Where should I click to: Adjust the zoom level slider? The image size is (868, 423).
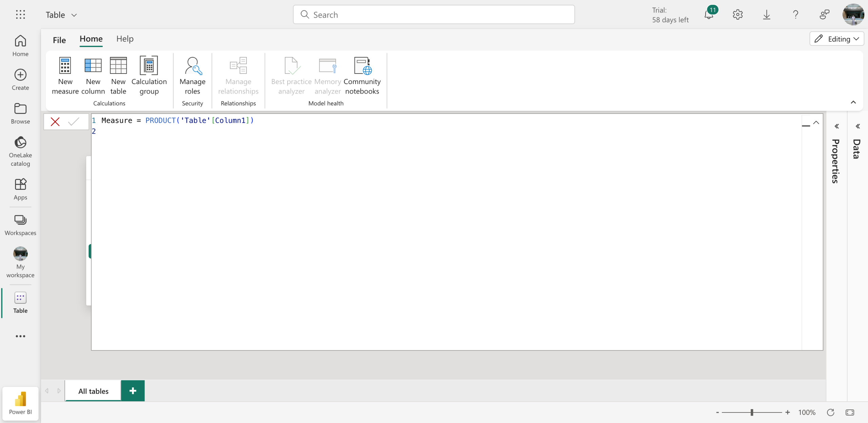click(752, 412)
